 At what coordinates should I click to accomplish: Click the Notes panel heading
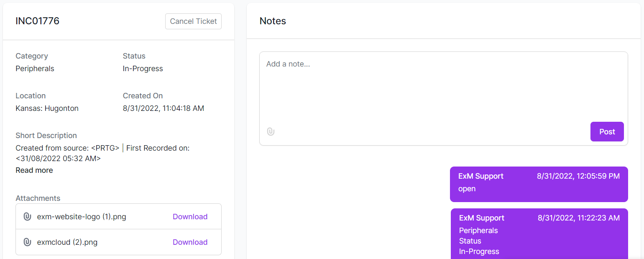[273, 21]
